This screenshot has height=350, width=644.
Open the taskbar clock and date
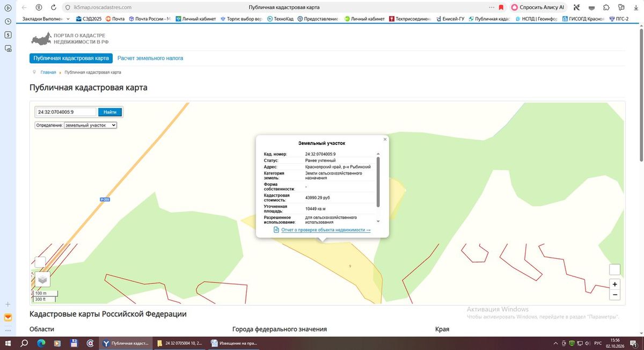[615, 343]
